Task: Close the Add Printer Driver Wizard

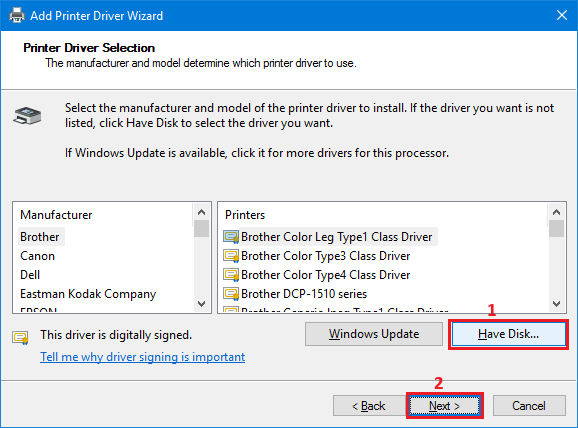Action: click(x=562, y=15)
